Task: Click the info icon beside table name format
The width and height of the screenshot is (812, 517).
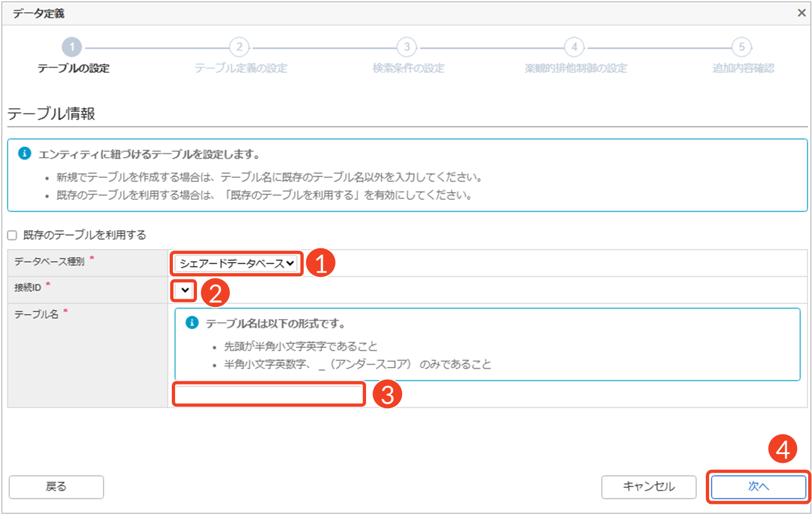Action: click(192, 323)
